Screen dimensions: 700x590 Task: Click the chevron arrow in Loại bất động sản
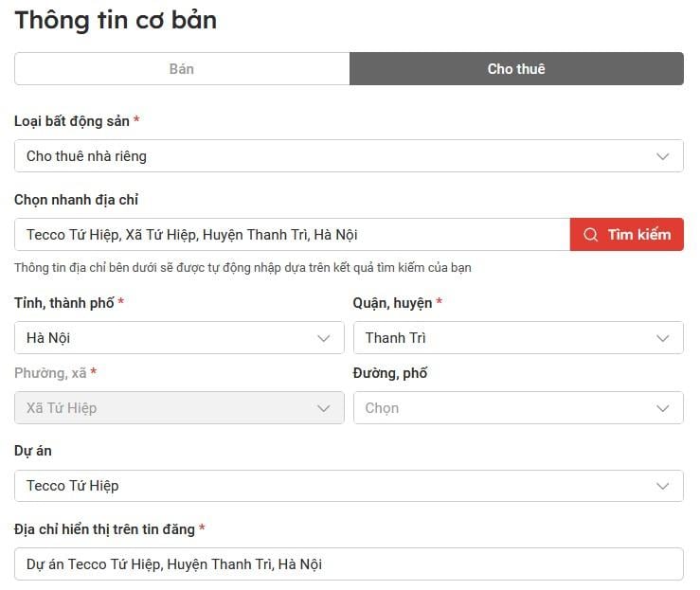663,156
